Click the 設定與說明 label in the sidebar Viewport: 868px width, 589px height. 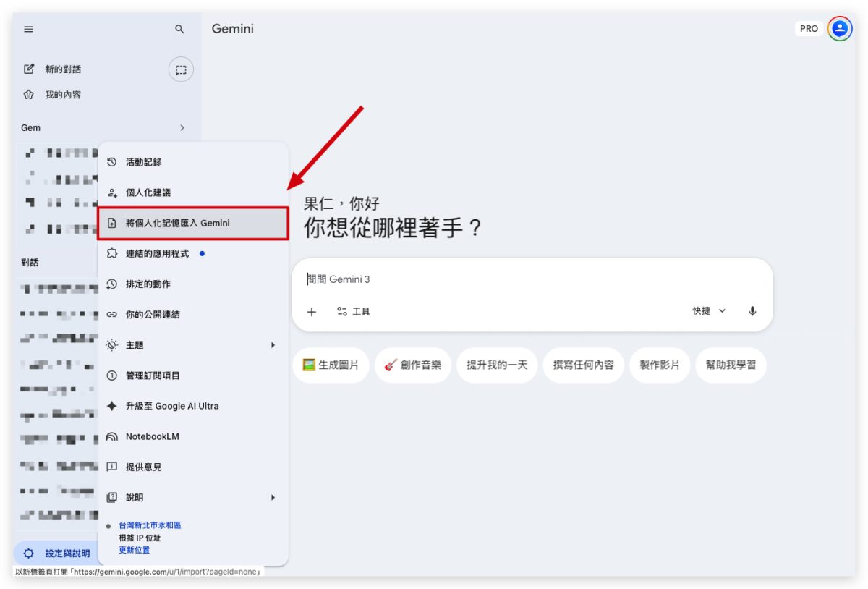(x=67, y=554)
